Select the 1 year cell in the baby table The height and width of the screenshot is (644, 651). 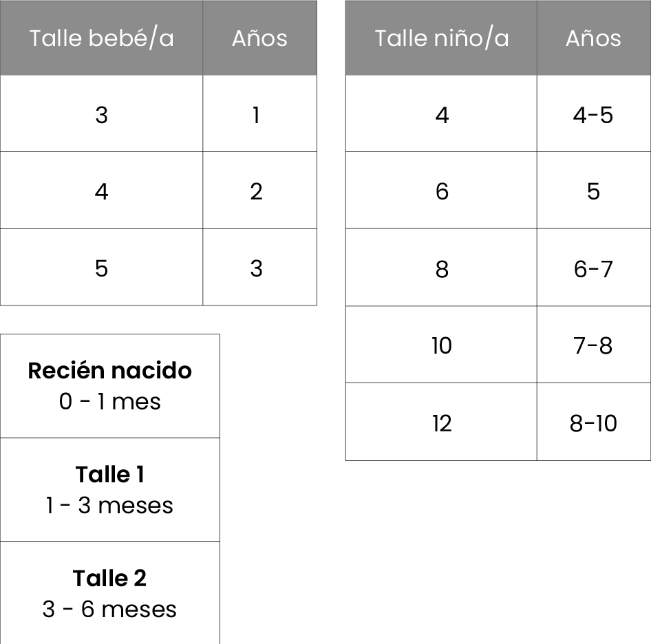[x=260, y=114]
